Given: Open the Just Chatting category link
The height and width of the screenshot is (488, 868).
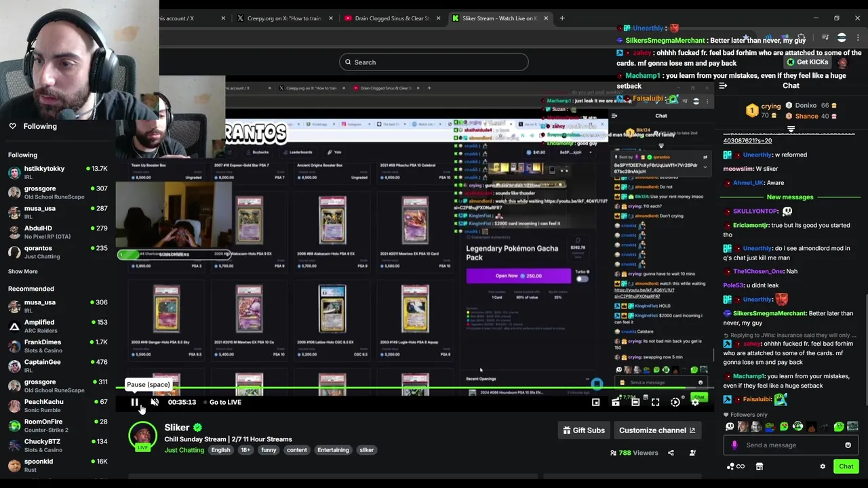Looking at the screenshot, I should (184, 450).
